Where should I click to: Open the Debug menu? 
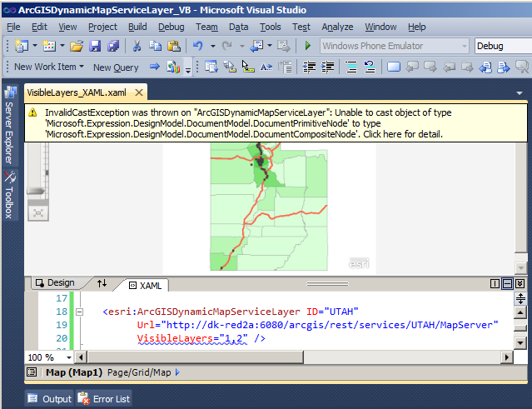tap(172, 27)
